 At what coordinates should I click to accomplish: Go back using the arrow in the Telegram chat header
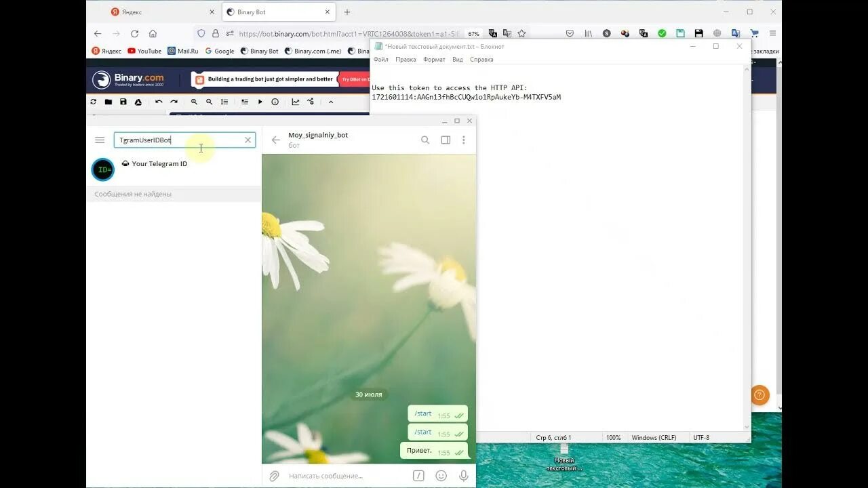click(275, 140)
